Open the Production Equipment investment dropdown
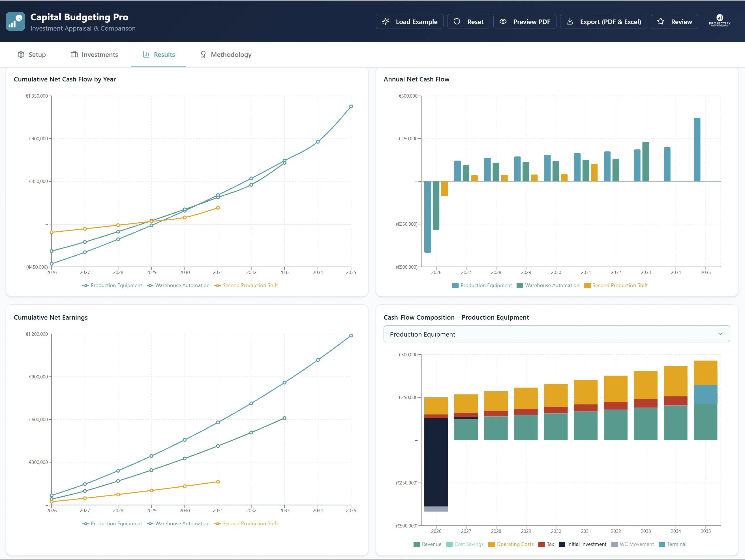Screen dimensions: 745x560 pyautogui.click(x=557, y=334)
